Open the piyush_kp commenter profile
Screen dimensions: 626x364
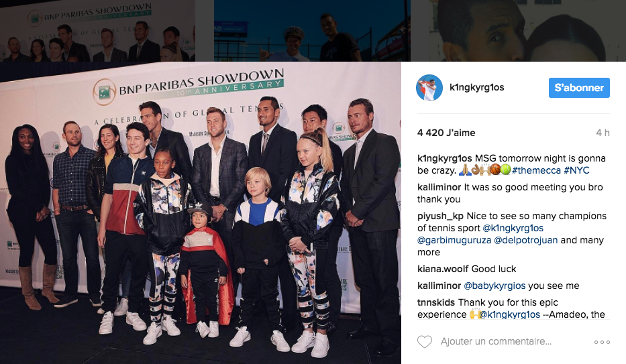click(x=440, y=216)
